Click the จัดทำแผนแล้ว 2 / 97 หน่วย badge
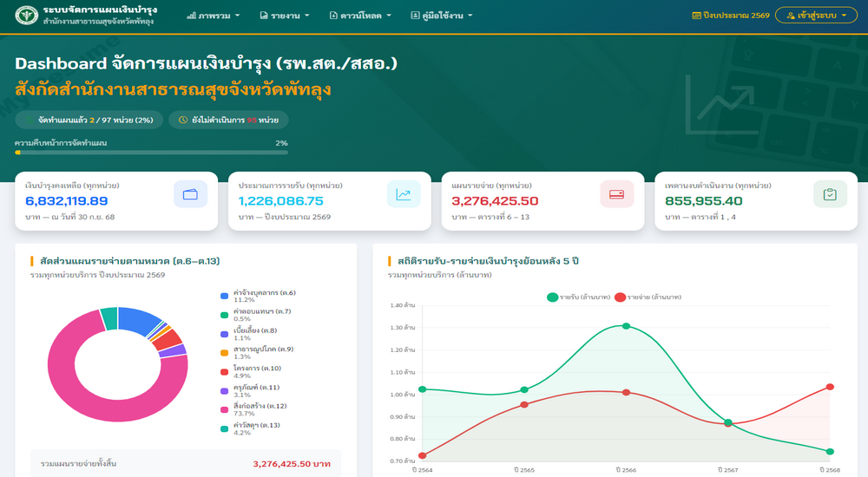 89,120
